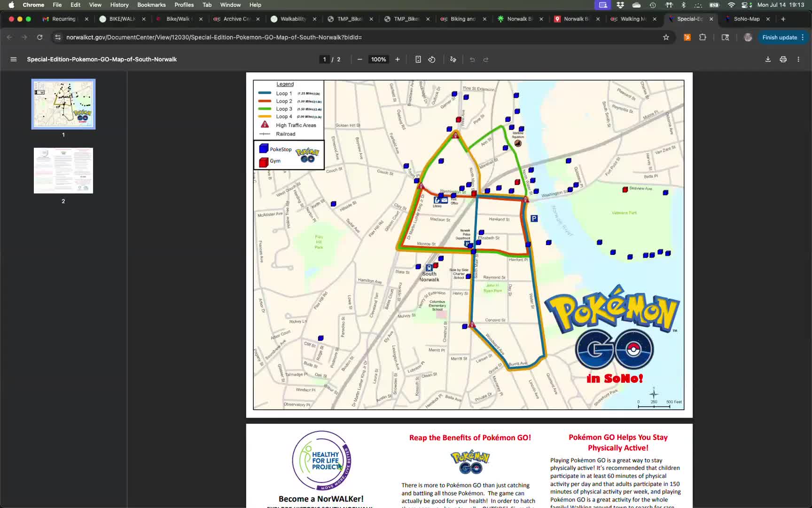The image size is (812, 508).
Task: Print the PDF document
Action: click(783, 59)
